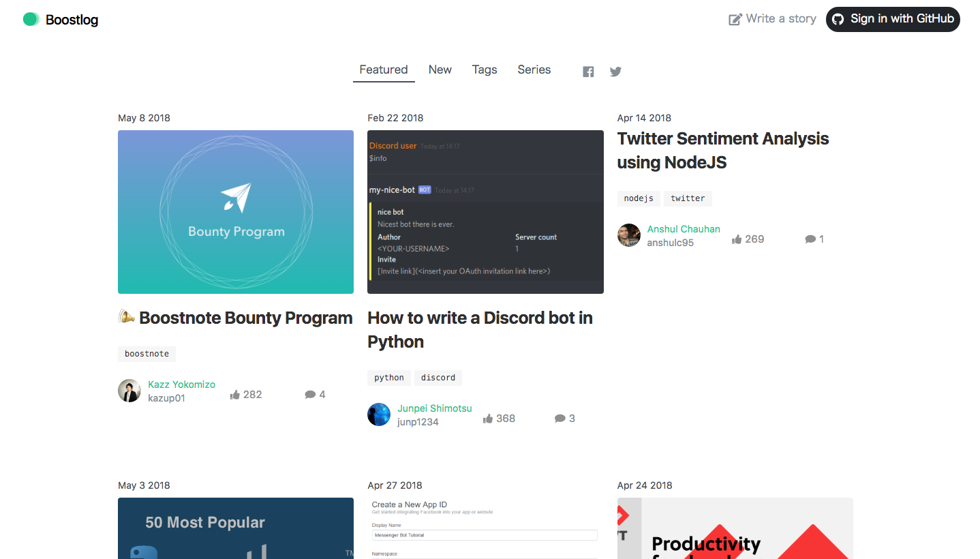Click username kazup01

[166, 398]
